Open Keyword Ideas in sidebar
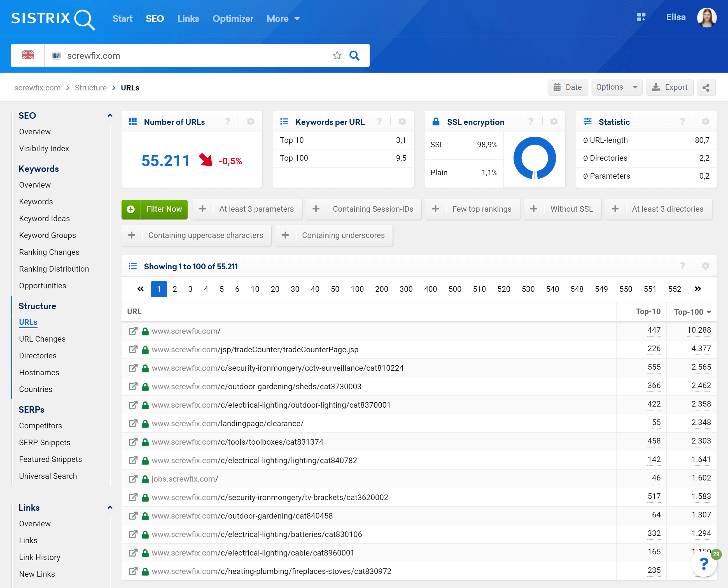The height and width of the screenshot is (588, 728). [x=44, y=218]
